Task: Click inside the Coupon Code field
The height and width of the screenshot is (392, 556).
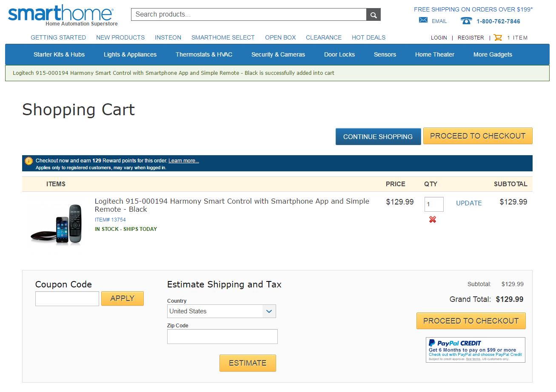Action: [67, 298]
